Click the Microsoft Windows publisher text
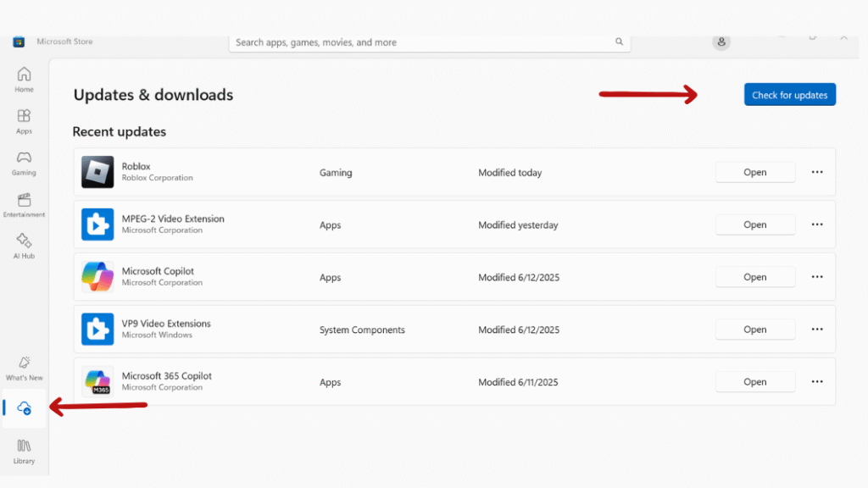This screenshot has height=488, width=868. pos(157,335)
